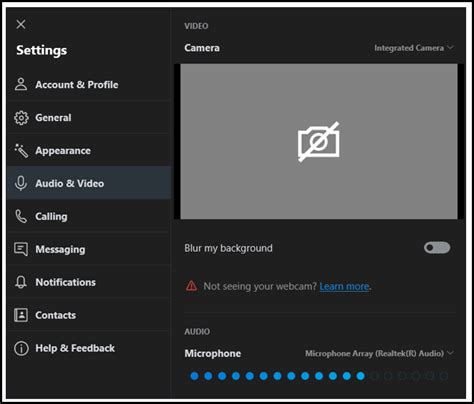Viewport: 474px width, 404px height.
Task: Toggle the Blur my background switch
Action: [x=437, y=248]
